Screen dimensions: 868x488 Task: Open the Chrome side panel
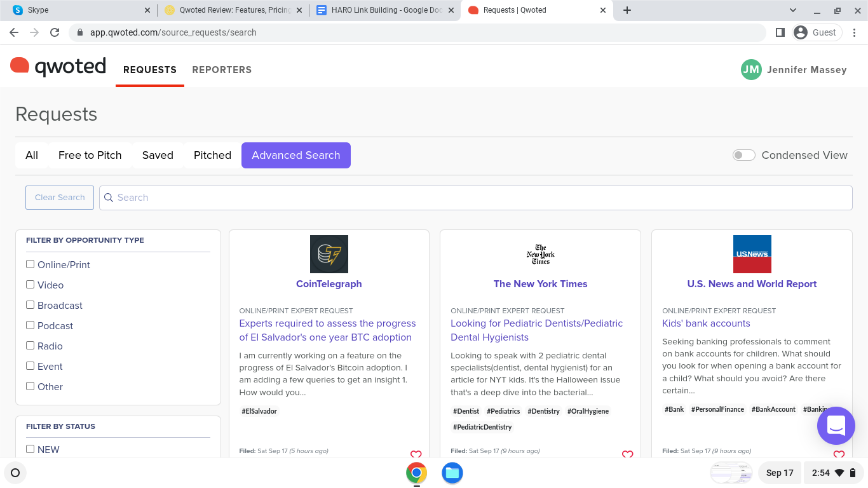(x=780, y=32)
